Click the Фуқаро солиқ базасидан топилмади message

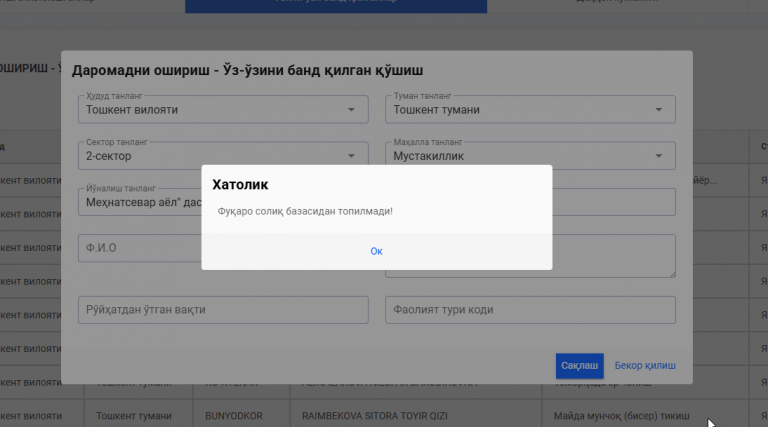tap(305, 211)
